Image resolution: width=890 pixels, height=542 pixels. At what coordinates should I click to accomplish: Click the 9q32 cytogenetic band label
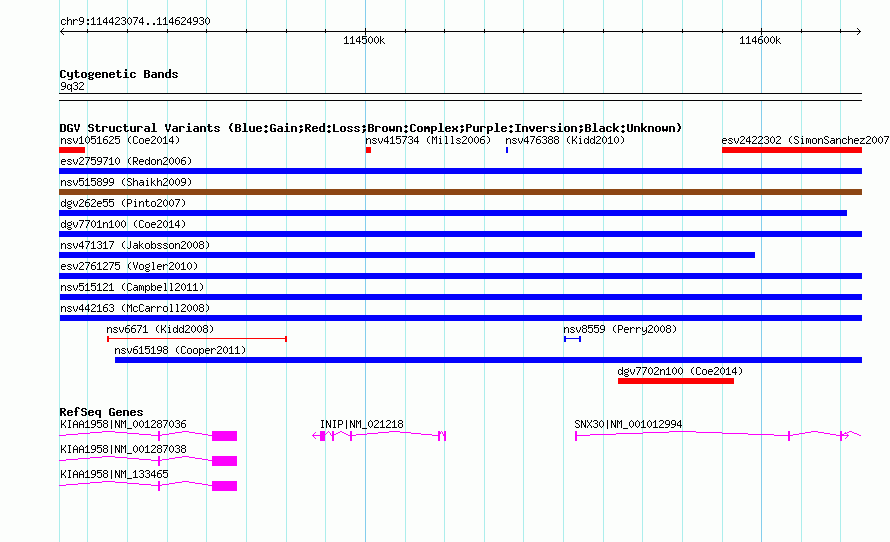pos(72,86)
